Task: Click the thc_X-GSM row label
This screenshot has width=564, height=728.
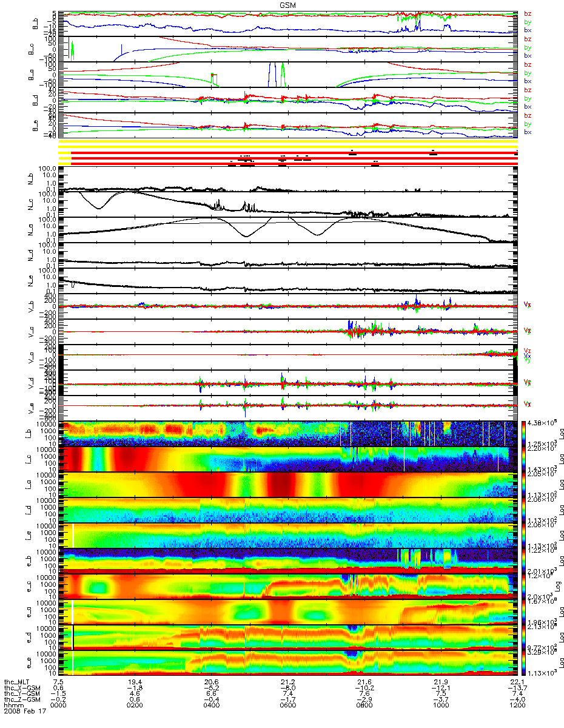Action: coord(21,688)
